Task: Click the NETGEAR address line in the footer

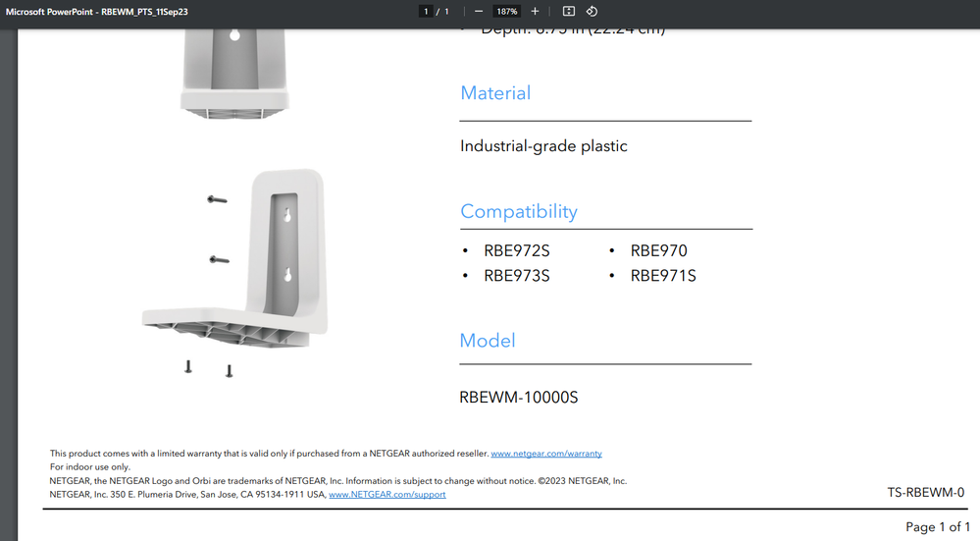Action: (x=248, y=494)
